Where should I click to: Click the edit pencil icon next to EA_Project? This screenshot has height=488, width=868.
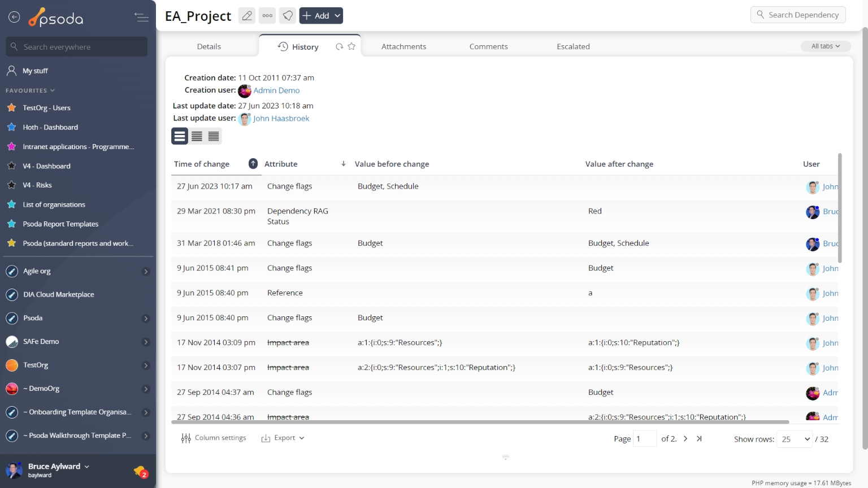click(x=247, y=16)
